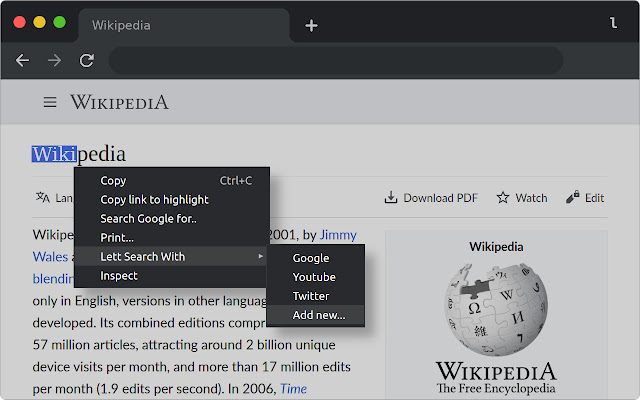Click the language translate icon
640x400 pixels.
point(43,197)
